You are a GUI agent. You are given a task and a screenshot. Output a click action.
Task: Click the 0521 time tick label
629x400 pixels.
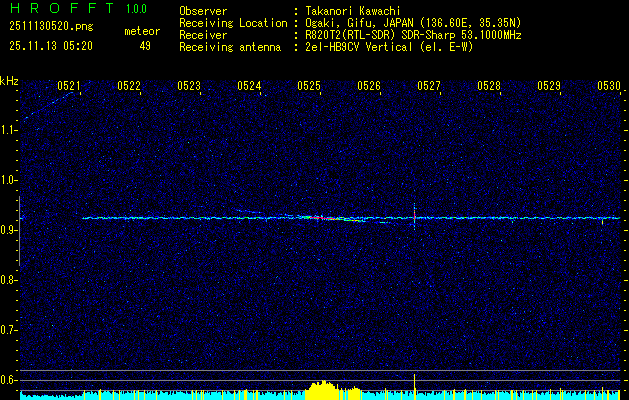coord(69,87)
